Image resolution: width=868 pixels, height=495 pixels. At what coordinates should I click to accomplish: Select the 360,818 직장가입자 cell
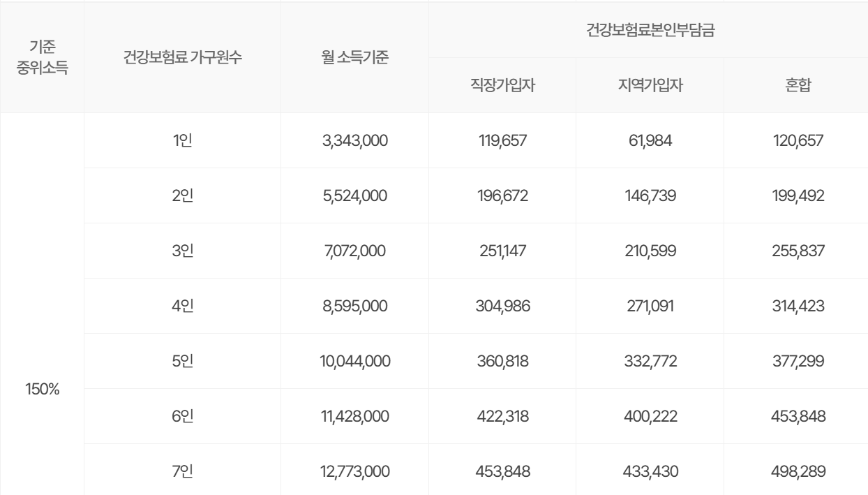[x=504, y=362]
